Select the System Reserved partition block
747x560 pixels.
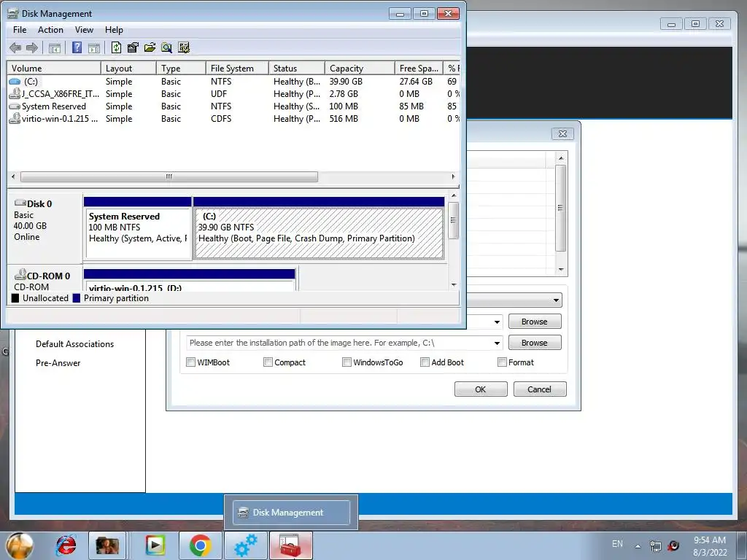pyautogui.click(x=138, y=228)
